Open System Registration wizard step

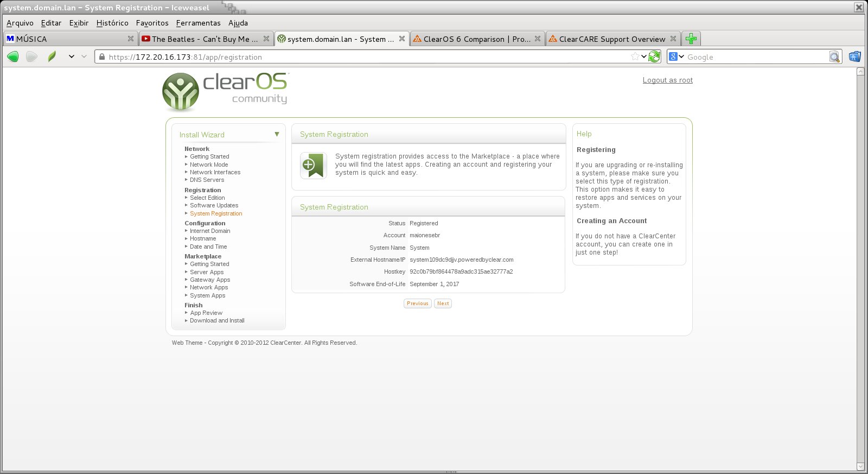[x=216, y=213]
